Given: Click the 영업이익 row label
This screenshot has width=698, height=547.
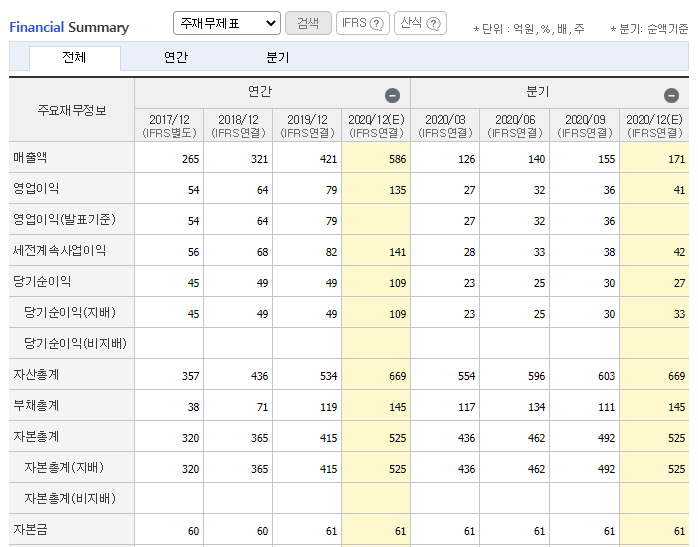Looking at the screenshot, I should click(36, 189).
